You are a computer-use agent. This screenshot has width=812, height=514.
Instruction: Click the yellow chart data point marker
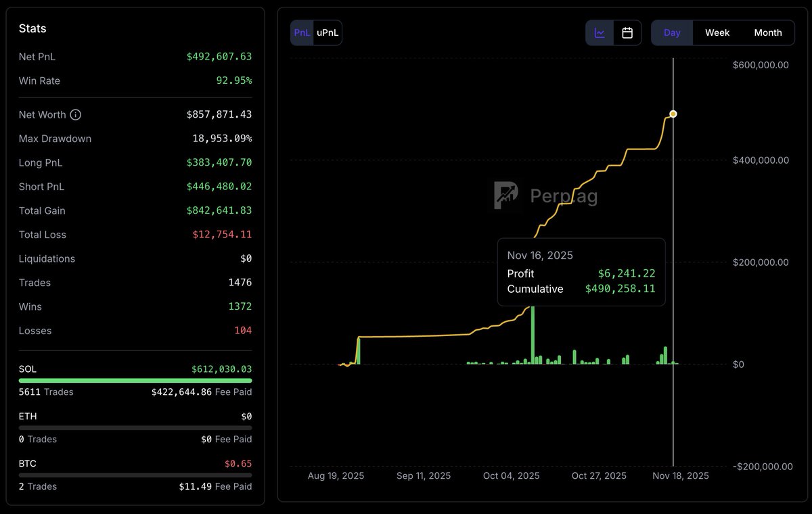(673, 114)
